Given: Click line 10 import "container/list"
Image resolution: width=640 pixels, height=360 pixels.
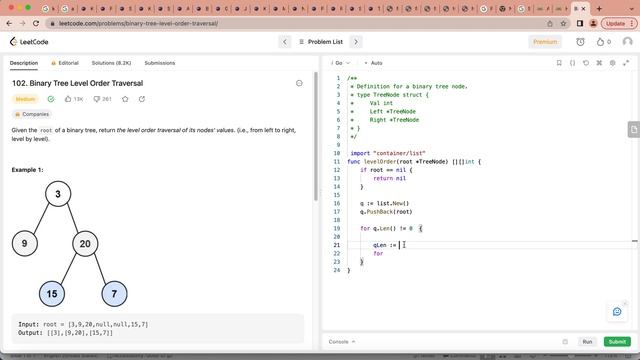Looking at the screenshot, I should coord(388,153).
